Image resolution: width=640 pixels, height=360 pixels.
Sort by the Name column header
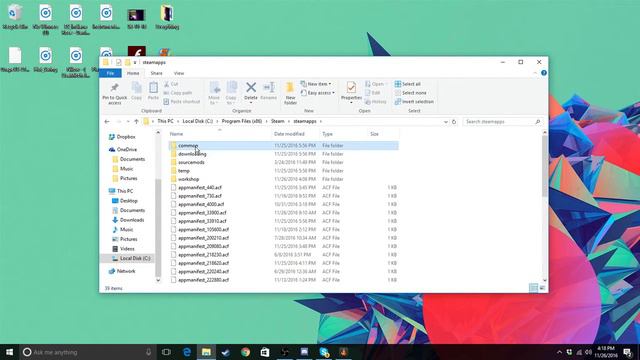[x=220, y=134]
